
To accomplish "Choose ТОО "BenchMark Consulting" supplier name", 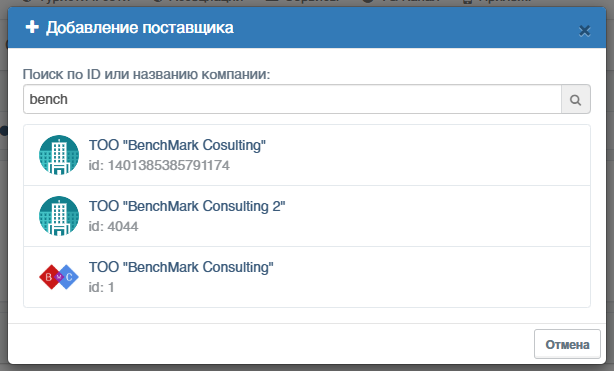I will 181,267.
